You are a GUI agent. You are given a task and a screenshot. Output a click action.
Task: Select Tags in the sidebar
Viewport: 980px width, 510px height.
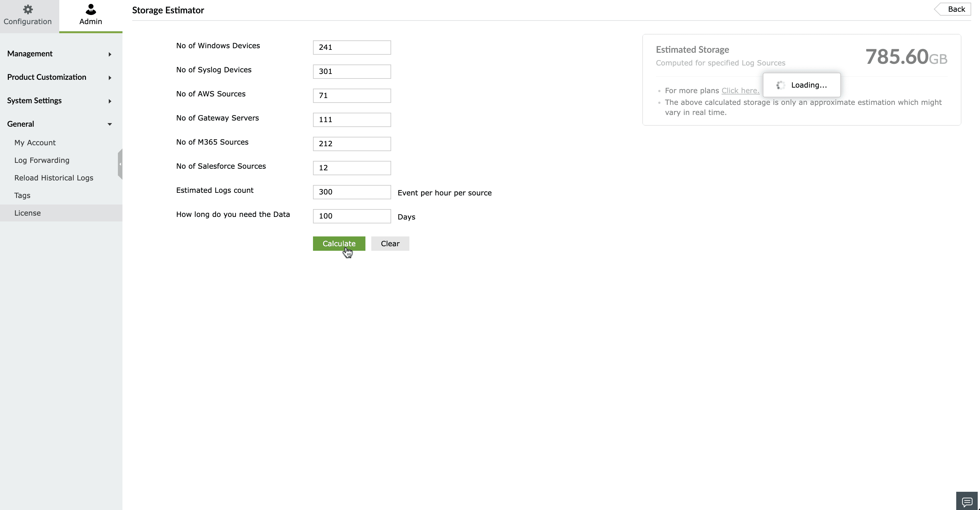22,195
